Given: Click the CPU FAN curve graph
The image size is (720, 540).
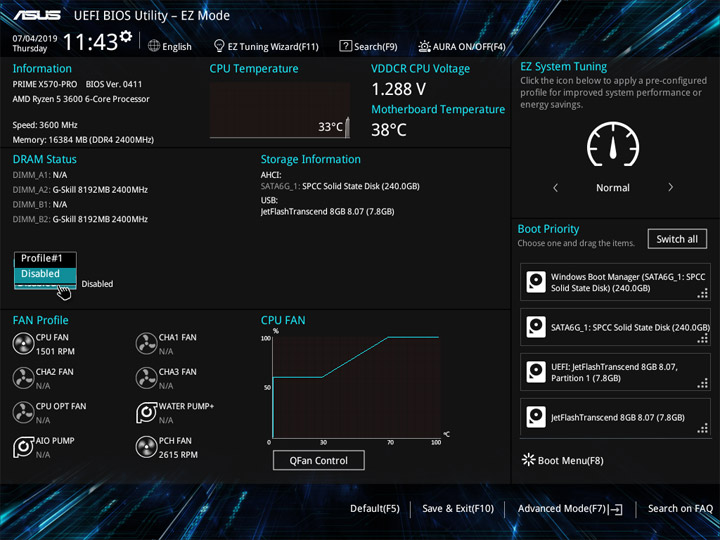Looking at the screenshot, I should (x=356, y=388).
